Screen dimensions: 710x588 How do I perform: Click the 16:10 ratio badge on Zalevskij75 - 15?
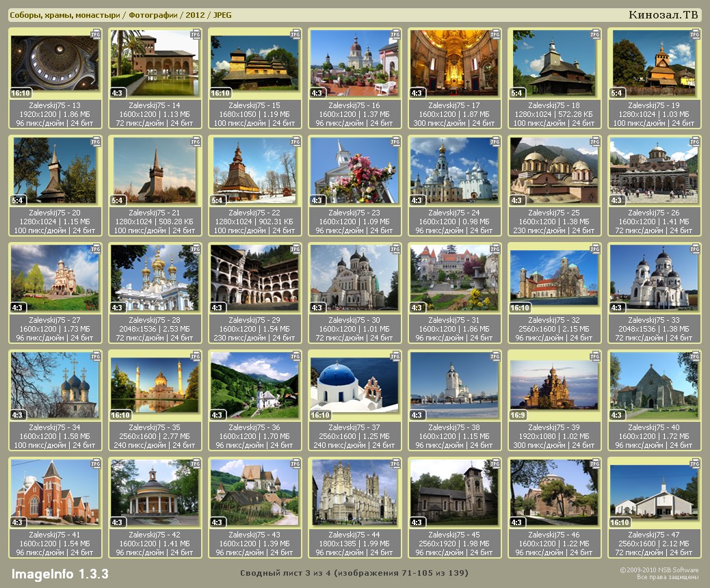click(x=221, y=93)
